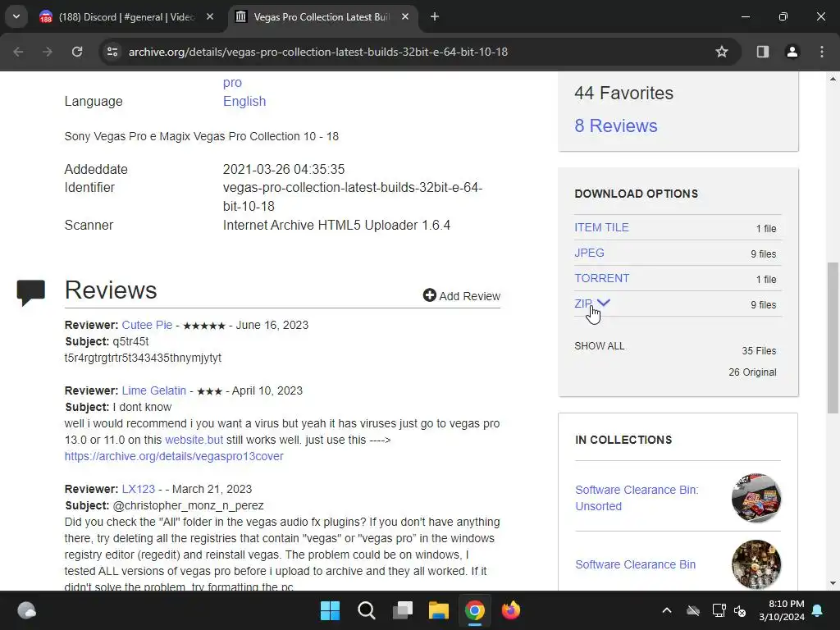
Task: Open the Chrome profile menu
Action: click(x=792, y=52)
